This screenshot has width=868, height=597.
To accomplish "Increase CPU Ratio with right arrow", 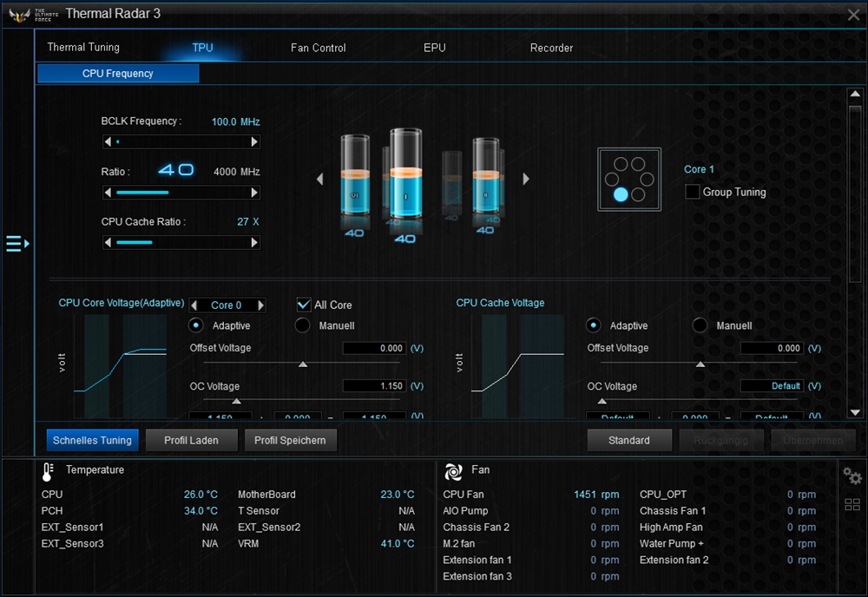I will (254, 193).
